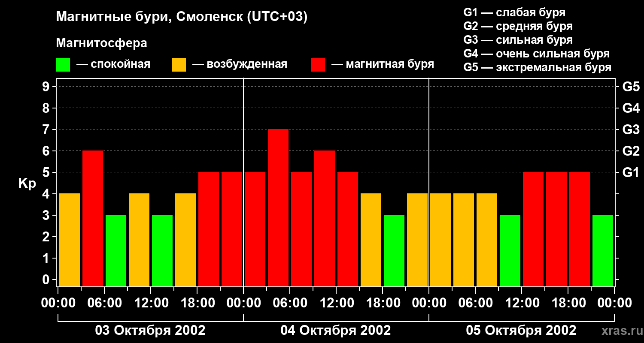Click the Kp 6 red bar on 03 Октября

click(x=93, y=218)
